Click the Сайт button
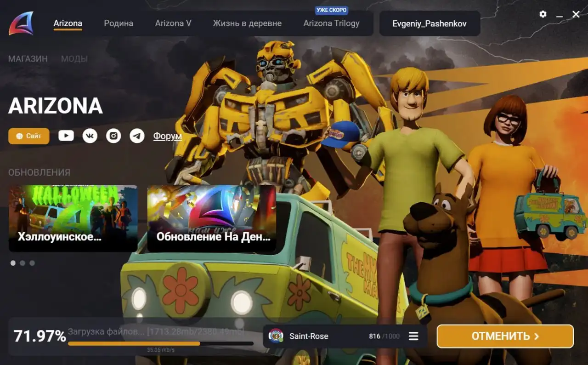The height and width of the screenshot is (365, 588). [x=29, y=136]
